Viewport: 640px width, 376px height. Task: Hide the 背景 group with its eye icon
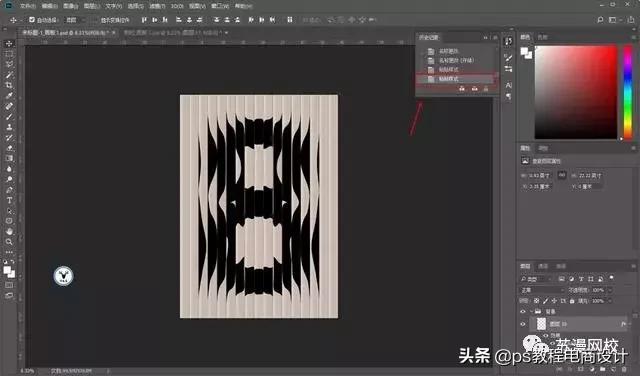pyautogui.click(x=523, y=311)
